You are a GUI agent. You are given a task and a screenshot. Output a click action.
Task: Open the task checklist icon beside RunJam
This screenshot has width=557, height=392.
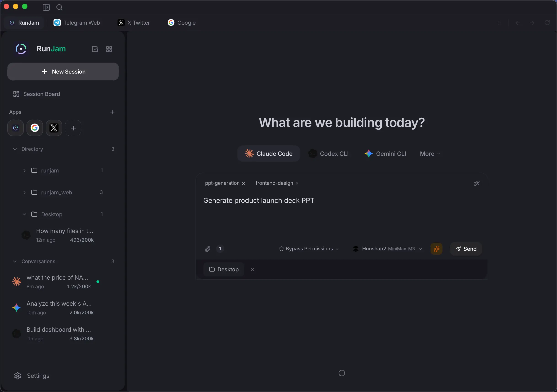pyautogui.click(x=95, y=49)
